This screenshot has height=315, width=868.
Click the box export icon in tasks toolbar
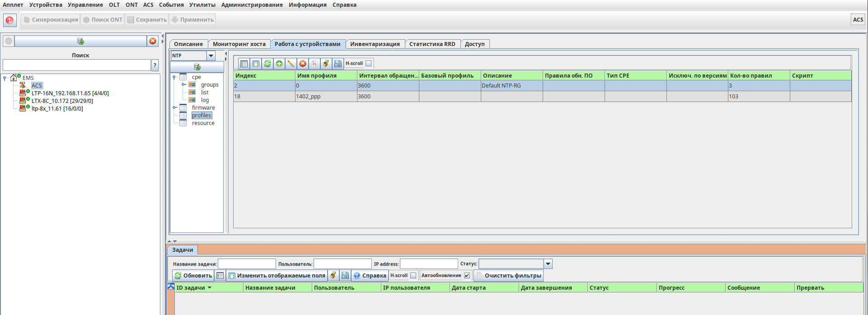(x=333, y=275)
